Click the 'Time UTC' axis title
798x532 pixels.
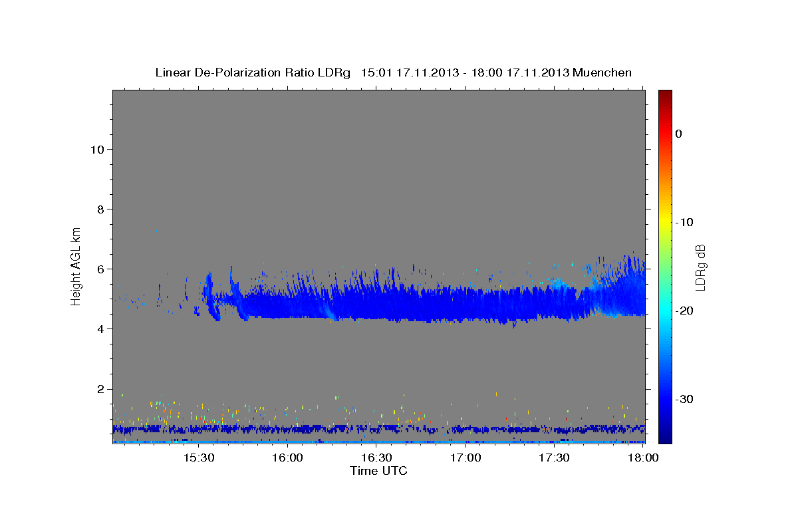pyautogui.click(x=378, y=471)
